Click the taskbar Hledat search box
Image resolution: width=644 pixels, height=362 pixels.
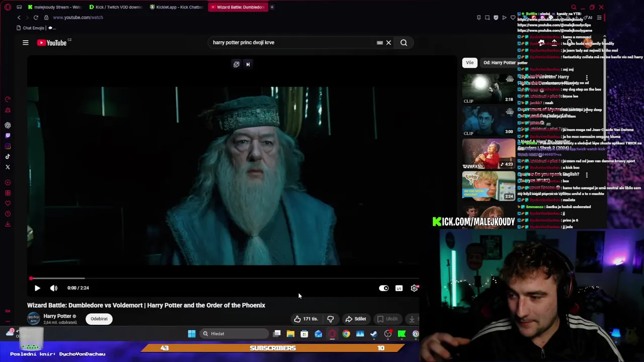[x=234, y=334]
